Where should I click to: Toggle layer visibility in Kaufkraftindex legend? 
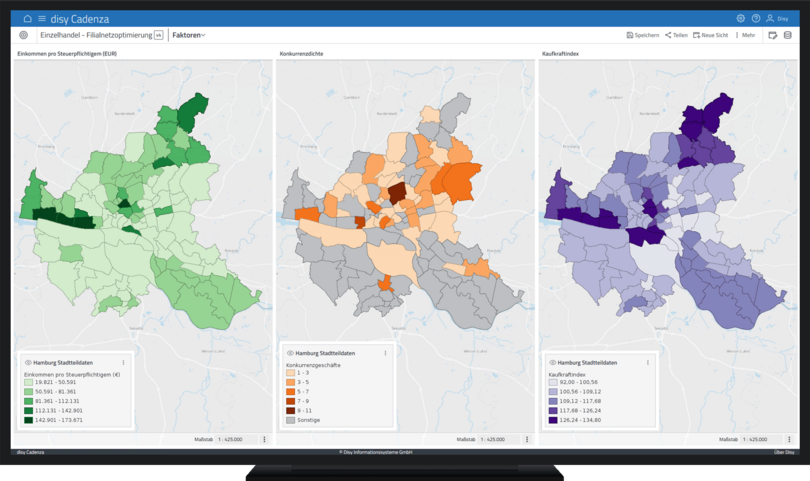553,363
